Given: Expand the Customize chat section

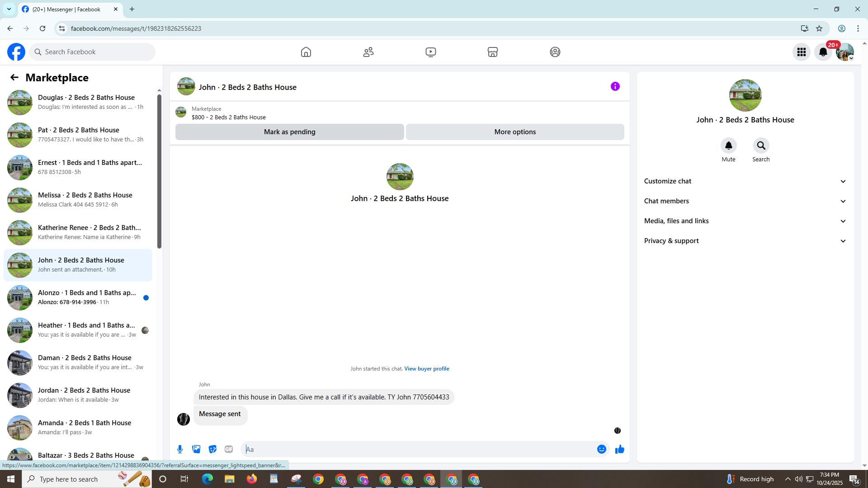Looking at the screenshot, I should click(745, 181).
